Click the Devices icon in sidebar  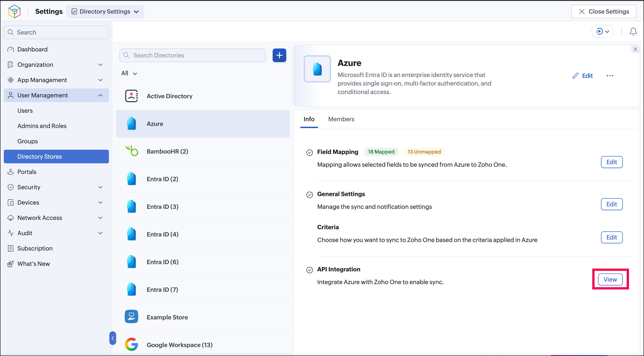11,202
